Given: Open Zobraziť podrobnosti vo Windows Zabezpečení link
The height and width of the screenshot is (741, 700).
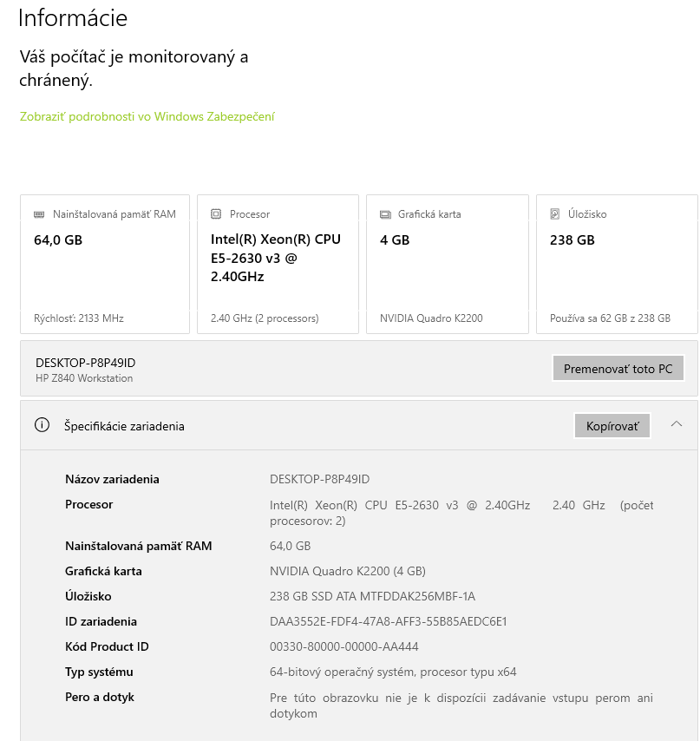Looking at the screenshot, I should [146, 116].
